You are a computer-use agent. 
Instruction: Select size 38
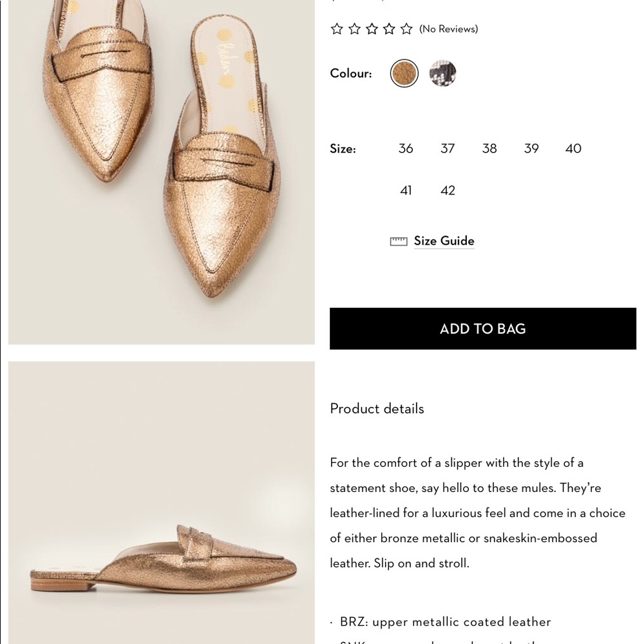tap(489, 149)
